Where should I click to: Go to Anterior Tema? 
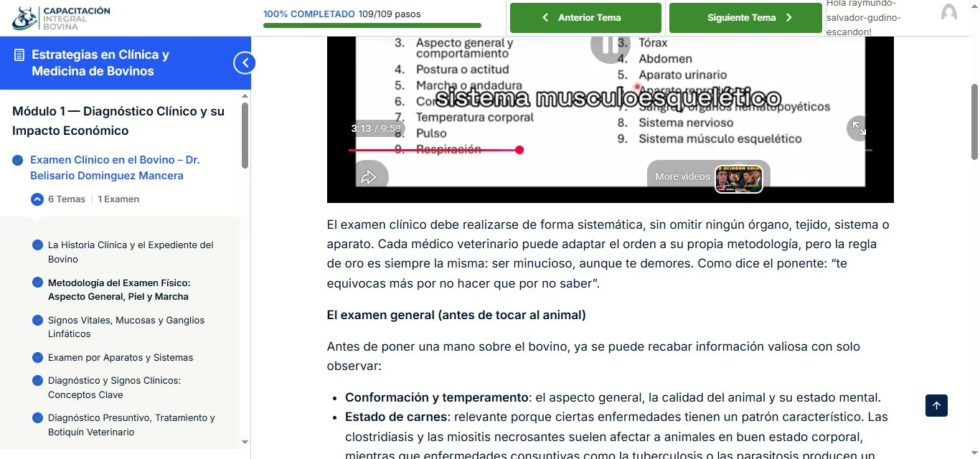(x=585, y=18)
